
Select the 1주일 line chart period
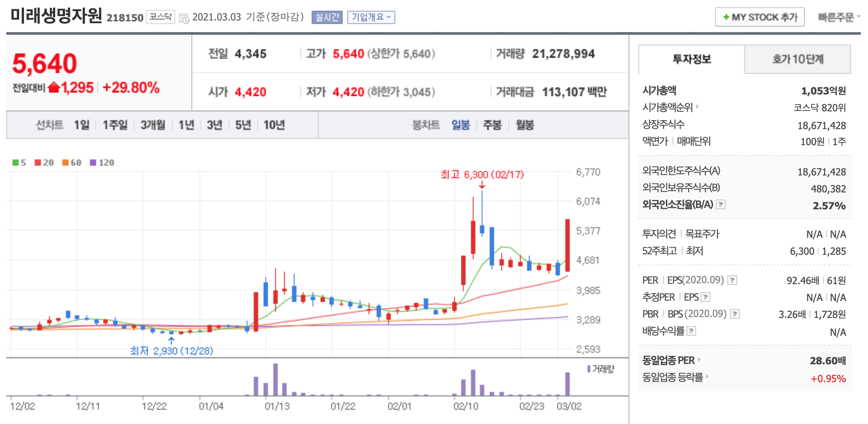115,125
